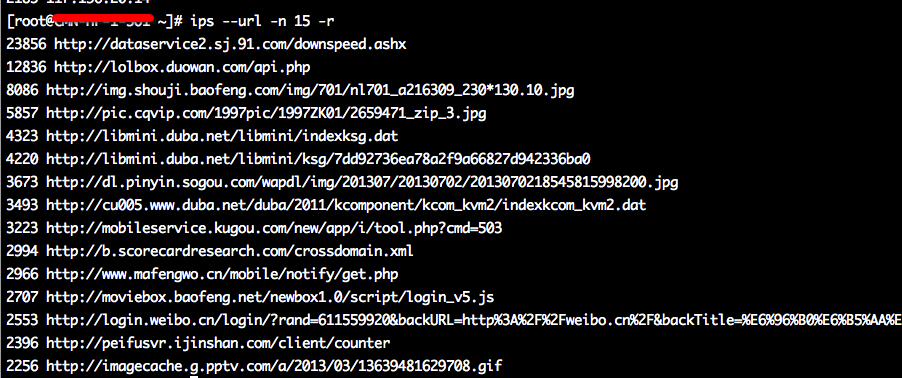The image size is (902, 378).
Task: Place cursor at the terminal prompt cursor at bottom
Action: coord(194,376)
